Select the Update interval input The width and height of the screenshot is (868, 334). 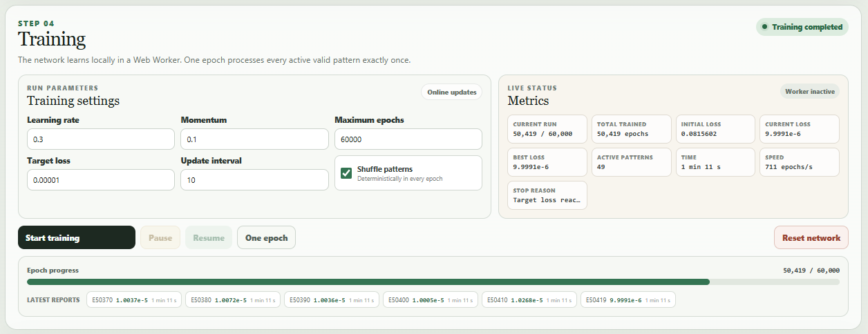pyautogui.click(x=254, y=179)
